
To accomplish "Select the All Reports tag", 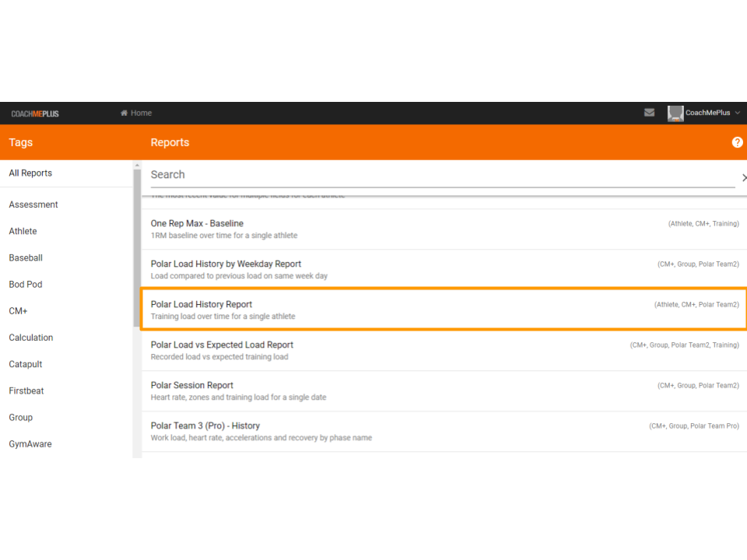I will (30, 173).
